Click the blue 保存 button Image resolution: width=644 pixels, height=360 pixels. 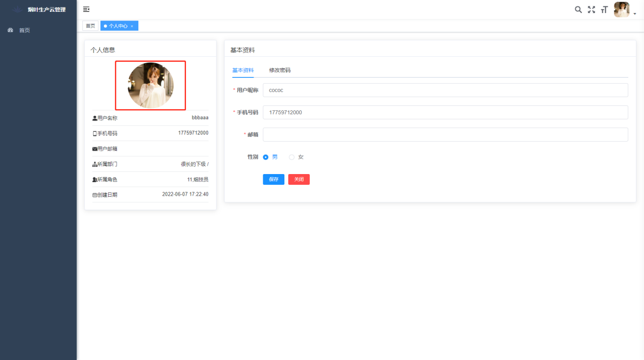[x=273, y=179]
